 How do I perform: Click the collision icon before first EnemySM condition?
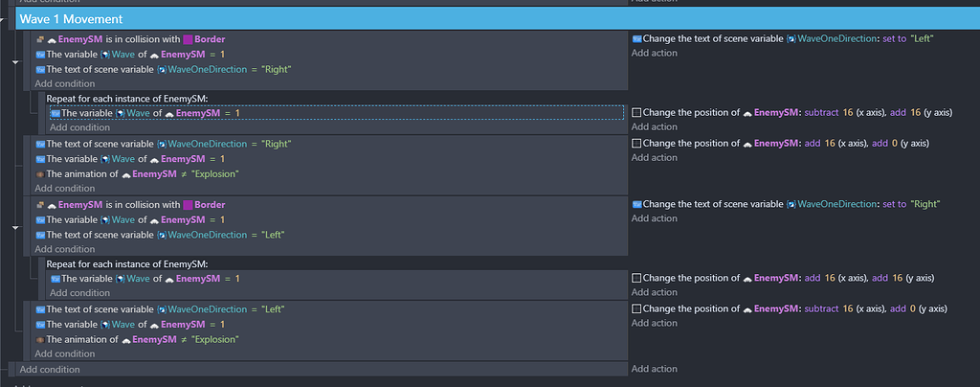click(x=40, y=39)
